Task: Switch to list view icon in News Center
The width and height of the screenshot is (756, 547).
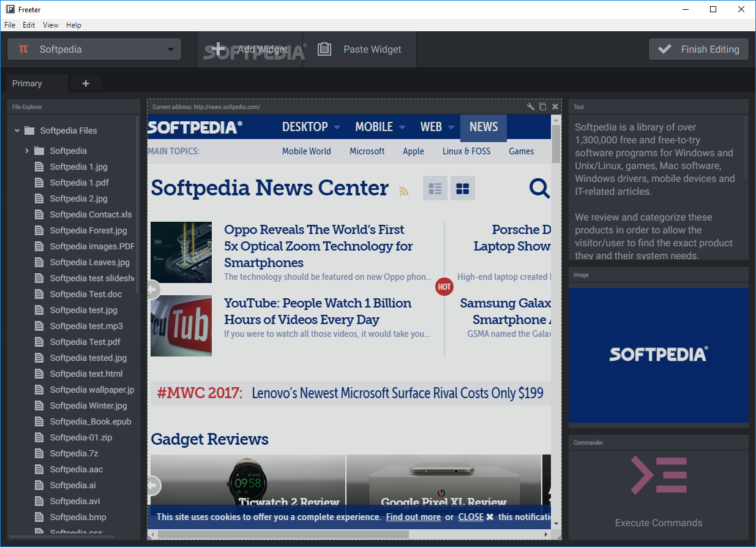Action: click(435, 188)
